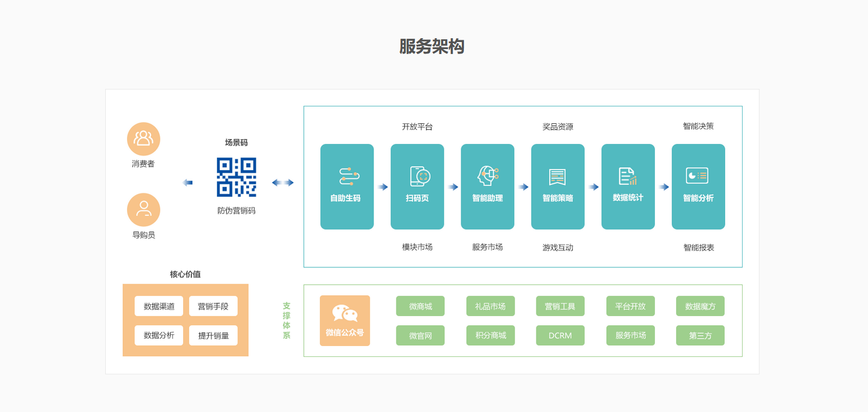Viewport: 868px width, 412px height.
Task: Click the arrow between 自助生码 and 扫码页
Action: point(383,187)
